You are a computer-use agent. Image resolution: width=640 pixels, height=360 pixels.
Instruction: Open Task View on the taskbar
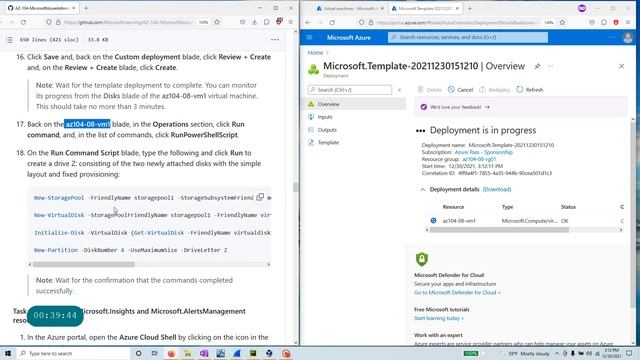(x=154, y=353)
